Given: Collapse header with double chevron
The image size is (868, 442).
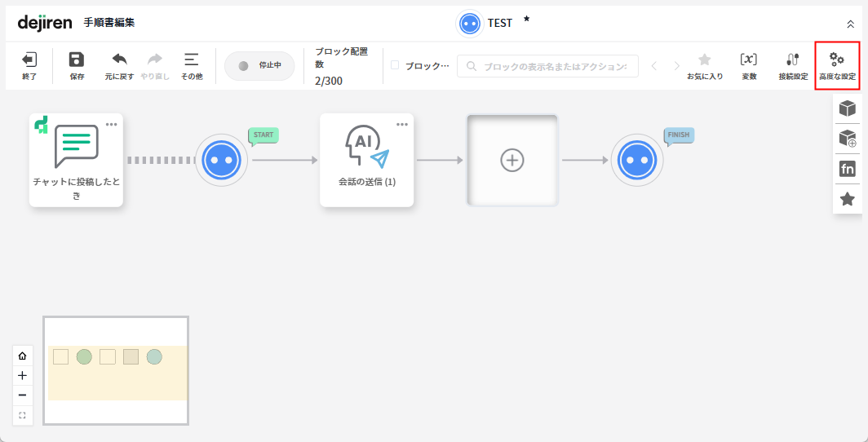Looking at the screenshot, I should [851, 24].
